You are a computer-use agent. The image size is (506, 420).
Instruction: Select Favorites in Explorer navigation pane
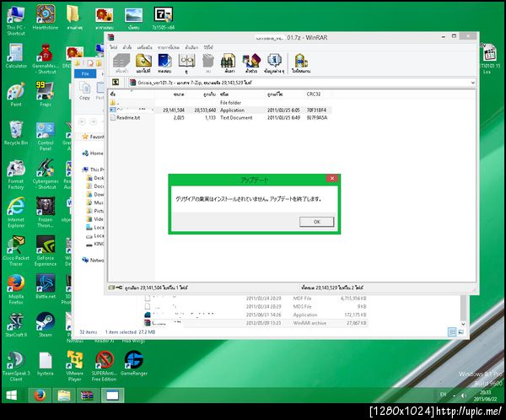[93, 137]
